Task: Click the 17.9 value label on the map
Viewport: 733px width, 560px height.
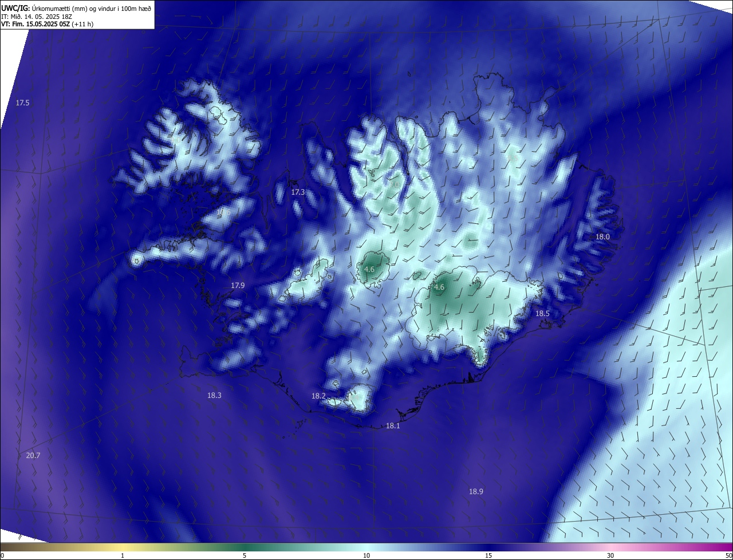Action: tap(238, 285)
